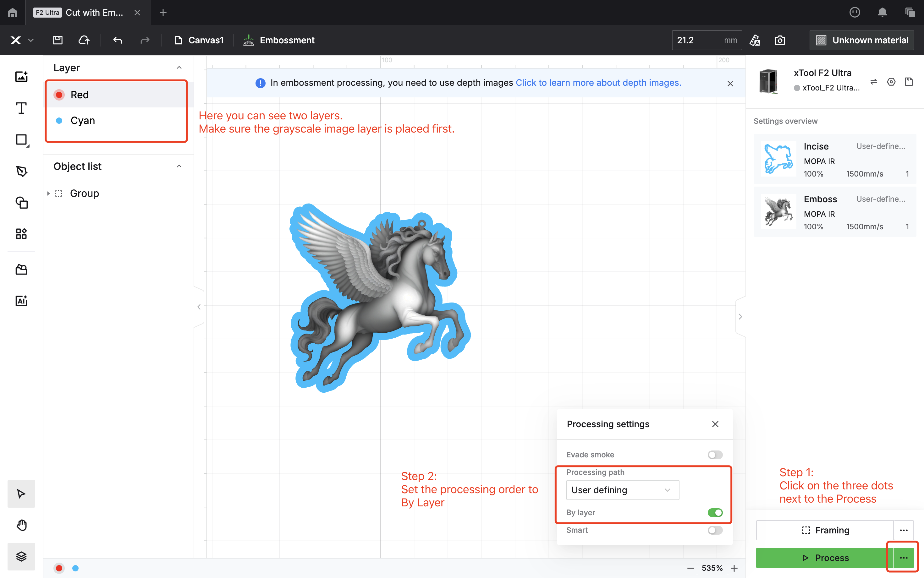Click the auto-measure distance icon
Screen dimensions: 924x578
755,40
